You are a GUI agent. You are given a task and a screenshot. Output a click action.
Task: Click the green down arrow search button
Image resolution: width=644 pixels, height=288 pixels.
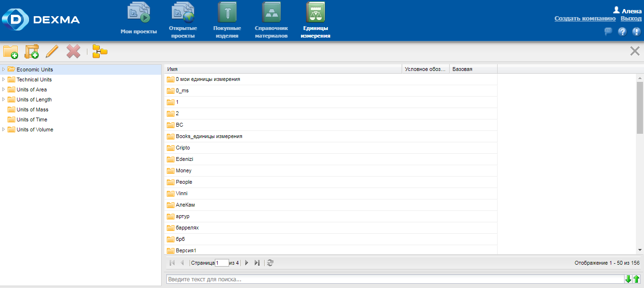click(628, 279)
